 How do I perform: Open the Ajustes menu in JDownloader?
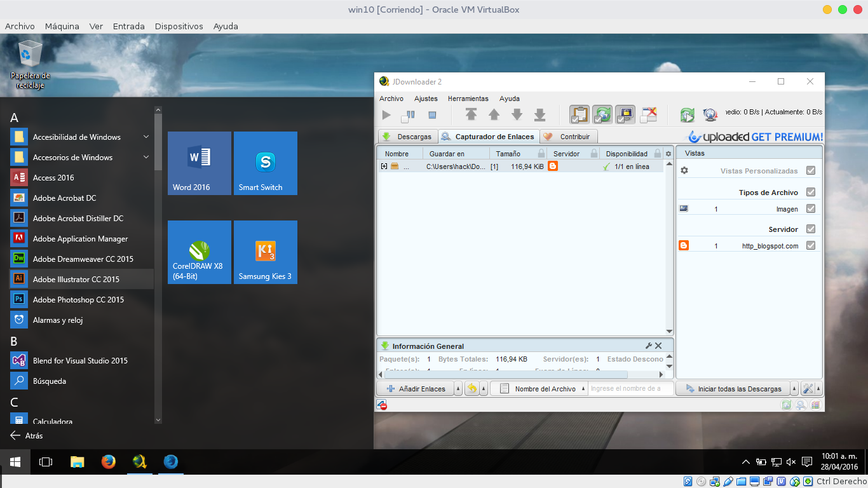[426, 98]
